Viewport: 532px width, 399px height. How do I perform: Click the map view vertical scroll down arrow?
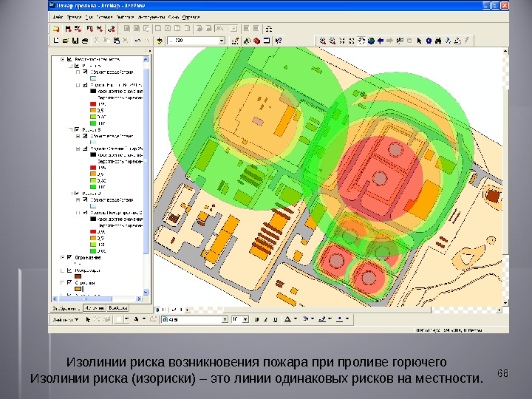[505, 303]
